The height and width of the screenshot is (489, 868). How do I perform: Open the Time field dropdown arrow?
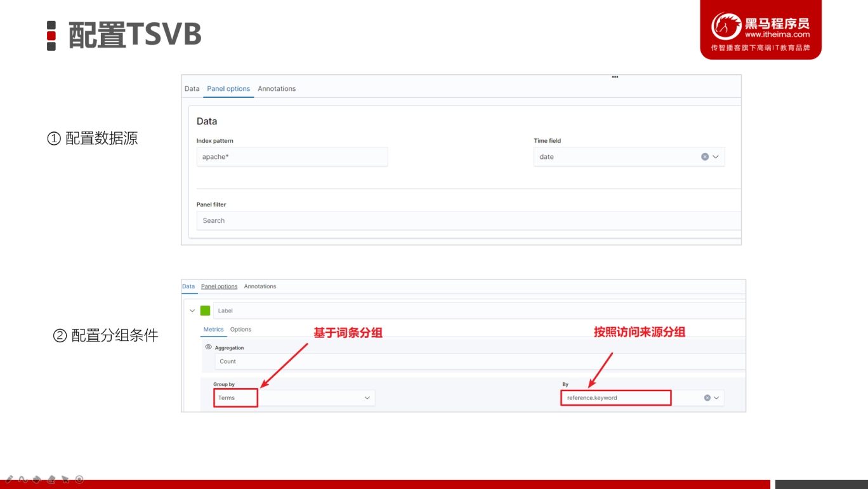point(716,157)
